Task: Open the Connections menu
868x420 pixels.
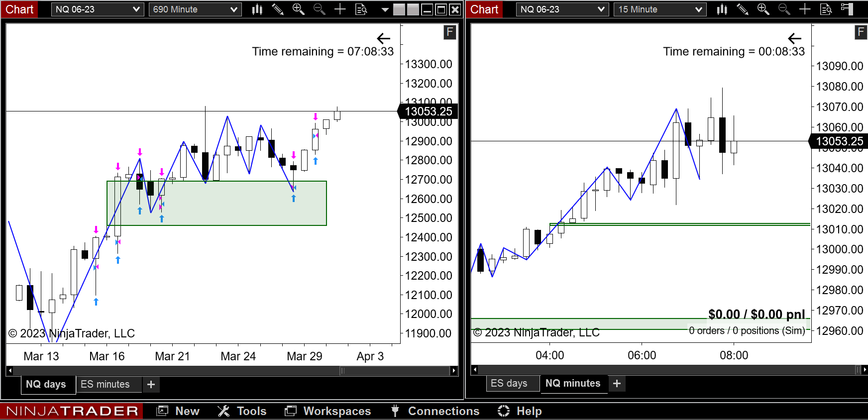Action: [x=435, y=411]
